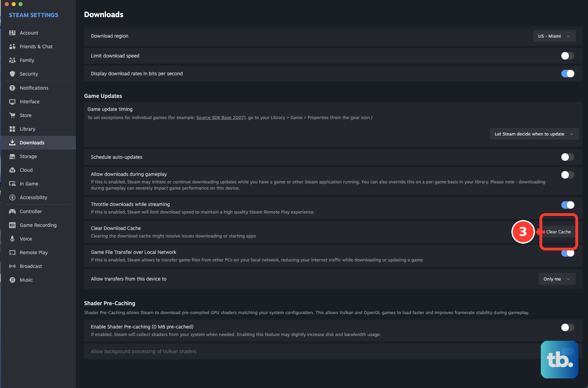
Task: Click the Clear Cache button
Action: (558, 232)
